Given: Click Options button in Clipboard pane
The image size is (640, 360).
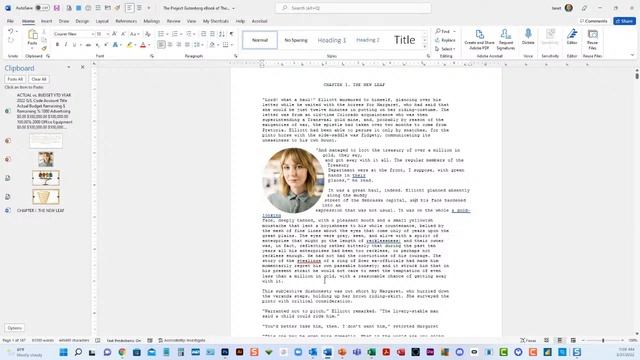Looking at the screenshot, I should pos(15,328).
